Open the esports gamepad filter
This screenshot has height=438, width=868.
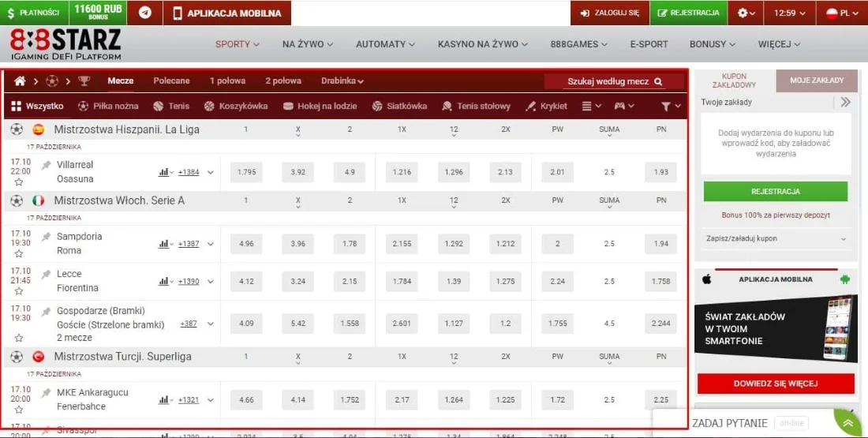pyautogui.click(x=624, y=106)
